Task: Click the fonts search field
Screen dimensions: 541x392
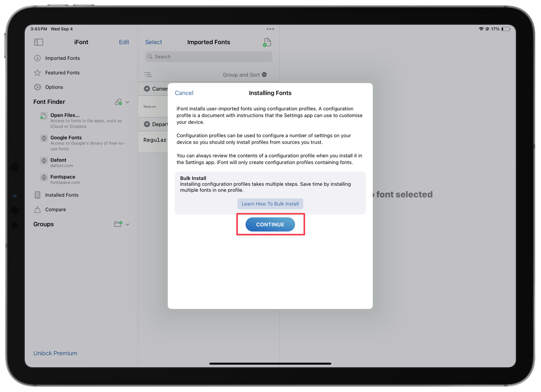Action: [x=208, y=57]
